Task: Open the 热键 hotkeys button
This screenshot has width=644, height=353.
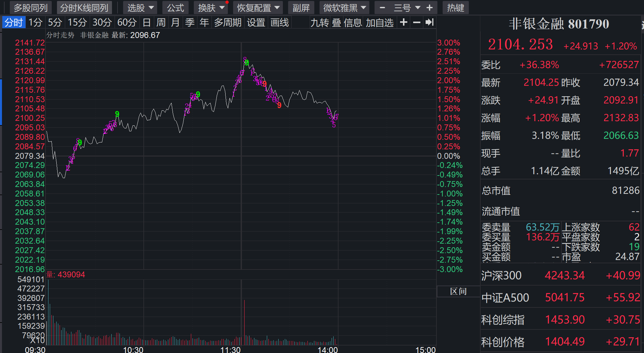Action: pyautogui.click(x=455, y=8)
